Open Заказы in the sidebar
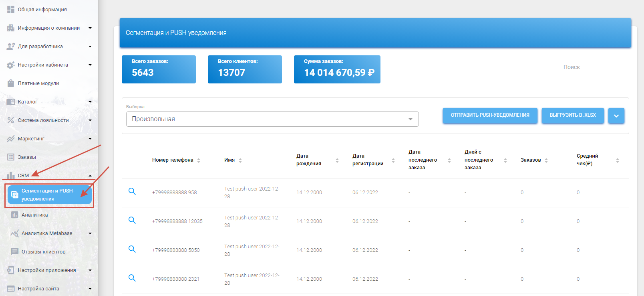Viewport: 644px width, 296px height. coord(27,157)
